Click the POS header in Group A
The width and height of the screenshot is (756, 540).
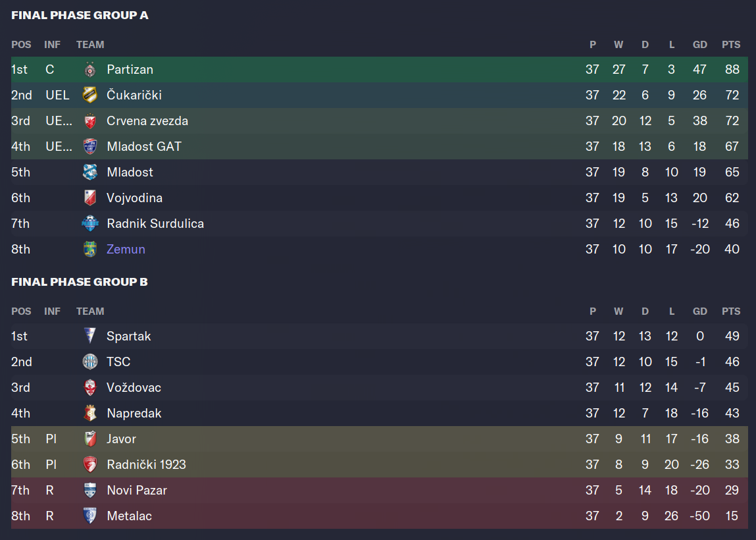click(21, 44)
